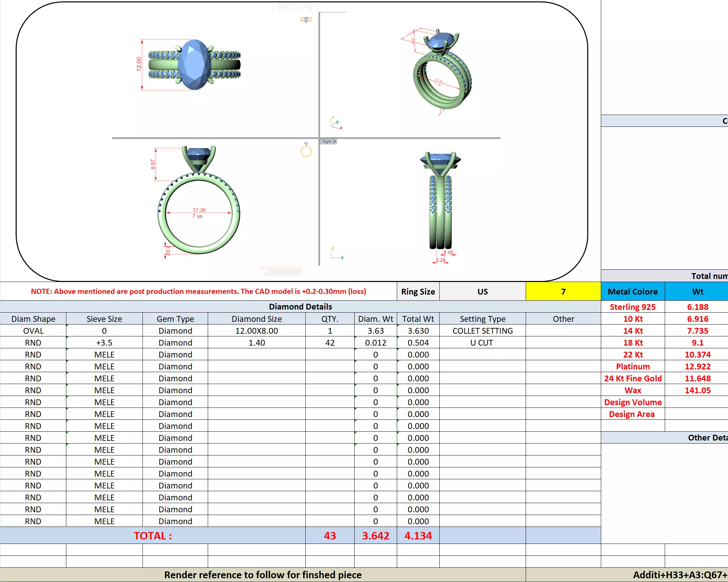Select the Render reference footer bar
This screenshot has height=582, width=728.
coord(263,575)
